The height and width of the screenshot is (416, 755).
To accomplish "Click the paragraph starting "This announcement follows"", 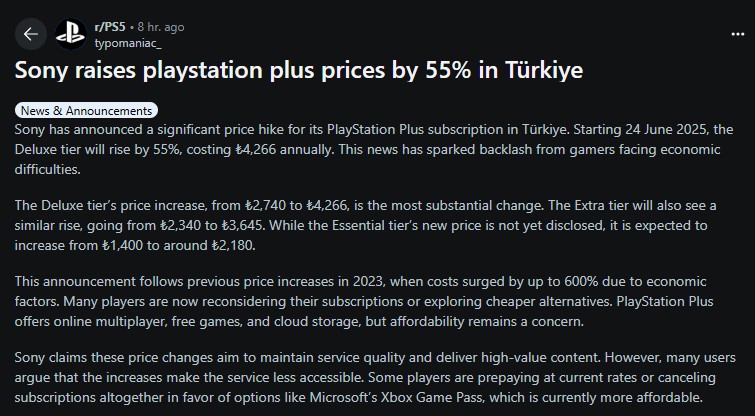I will tap(364, 301).
